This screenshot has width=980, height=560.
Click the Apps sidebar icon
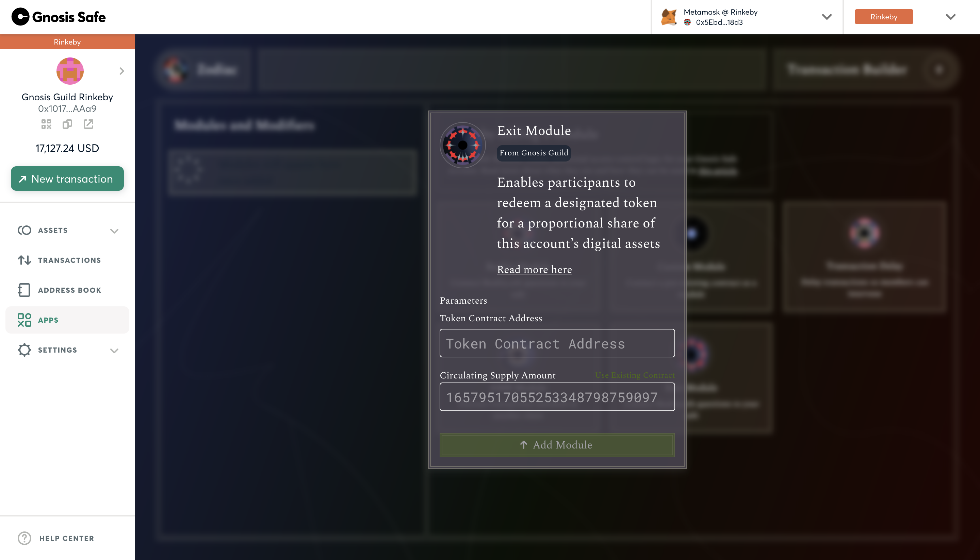pos(24,320)
